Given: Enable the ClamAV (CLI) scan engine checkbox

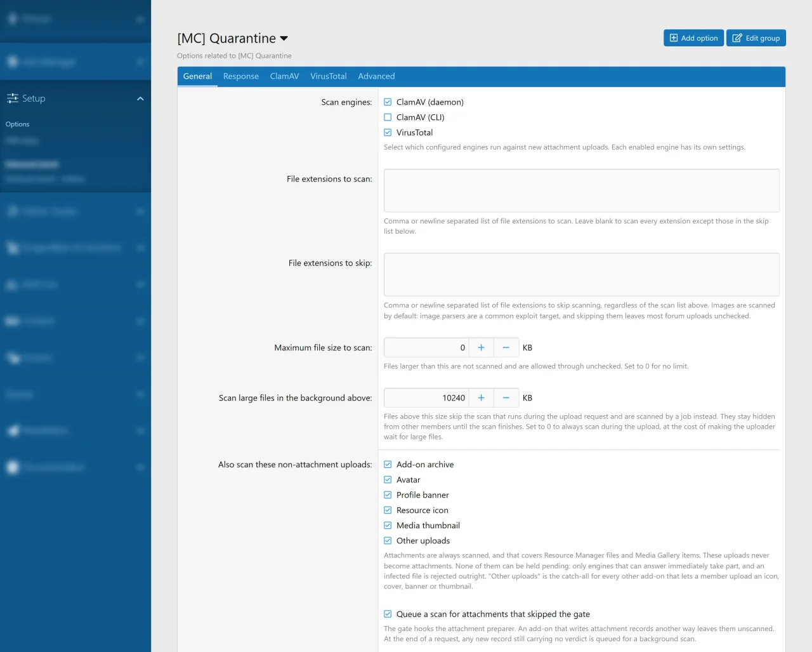Looking at the screenshot, I should click(x=388, y=117).
